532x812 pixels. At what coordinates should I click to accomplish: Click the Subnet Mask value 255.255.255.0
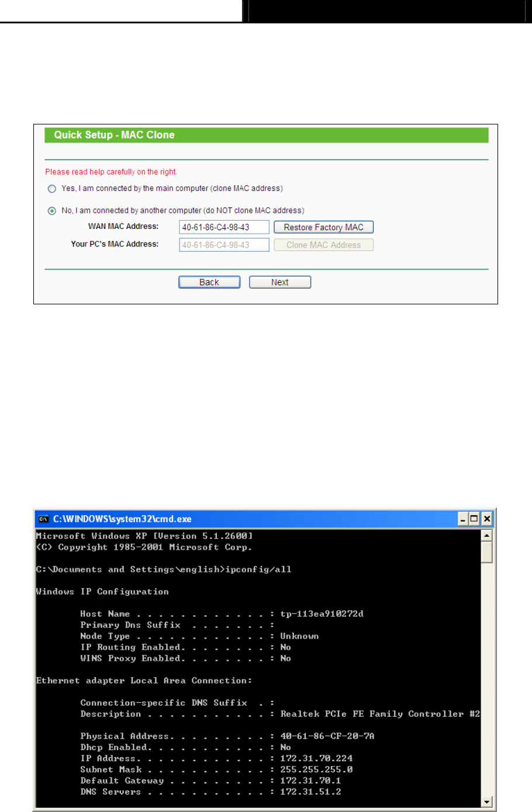pos(316,769)
